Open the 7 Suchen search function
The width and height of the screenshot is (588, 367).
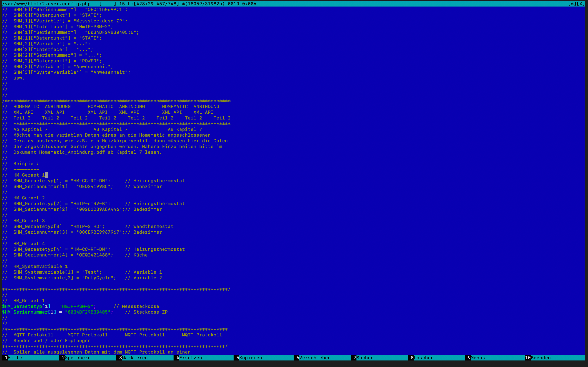click(365, 358)
